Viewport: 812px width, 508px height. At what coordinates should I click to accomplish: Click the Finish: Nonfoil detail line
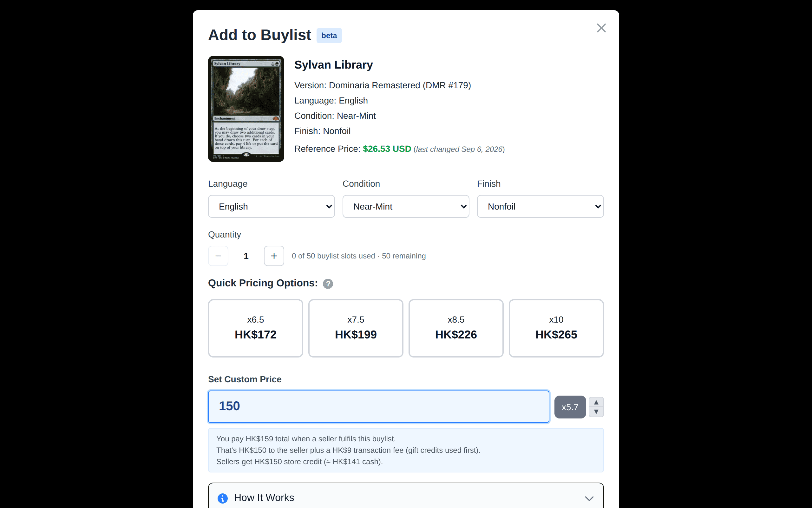[322, 131]
